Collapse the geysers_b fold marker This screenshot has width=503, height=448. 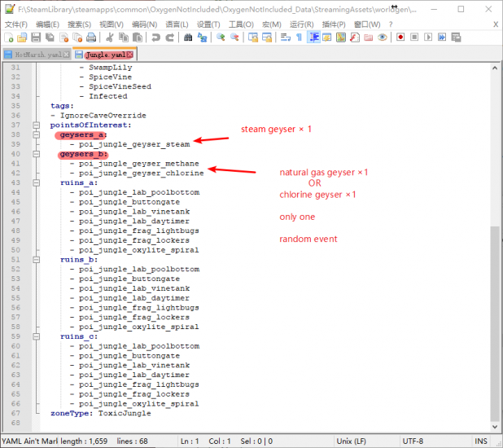[x=36, y=154]
